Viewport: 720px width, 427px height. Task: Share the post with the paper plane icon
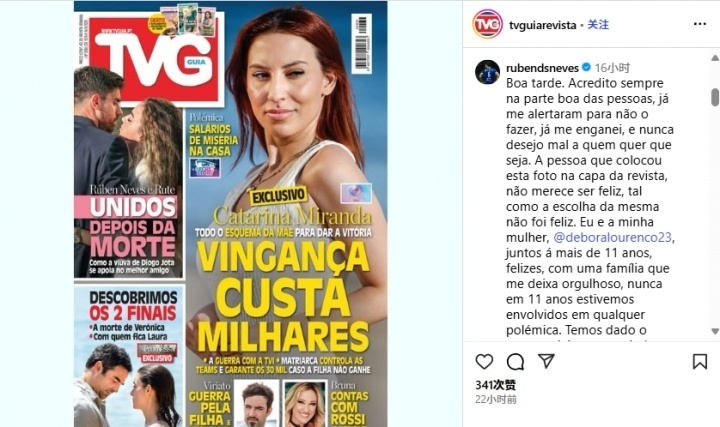(x=546, y=361)
